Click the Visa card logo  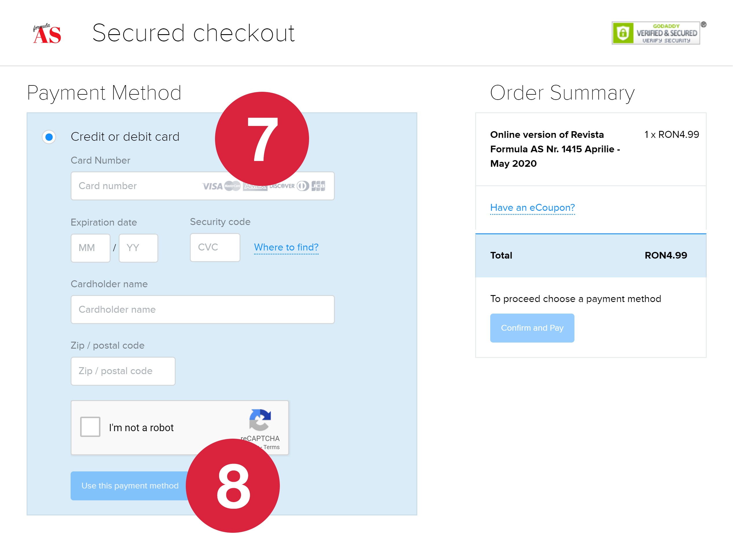click(x=212, y=186)
